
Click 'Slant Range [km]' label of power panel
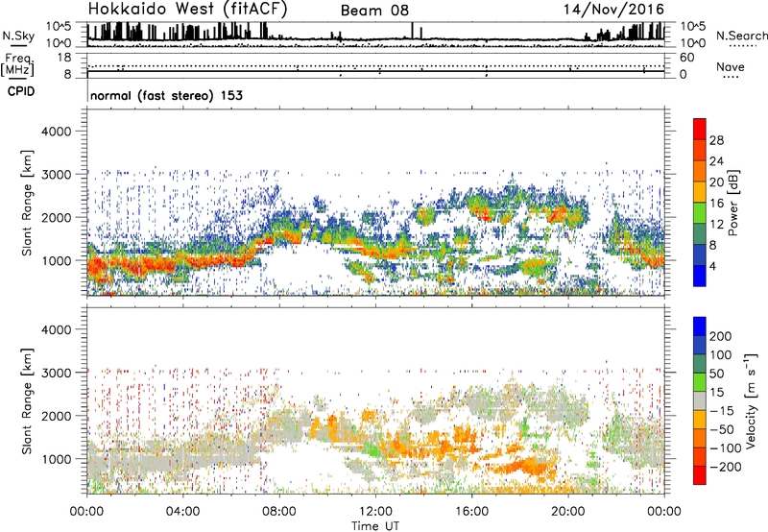coord(27,203)
